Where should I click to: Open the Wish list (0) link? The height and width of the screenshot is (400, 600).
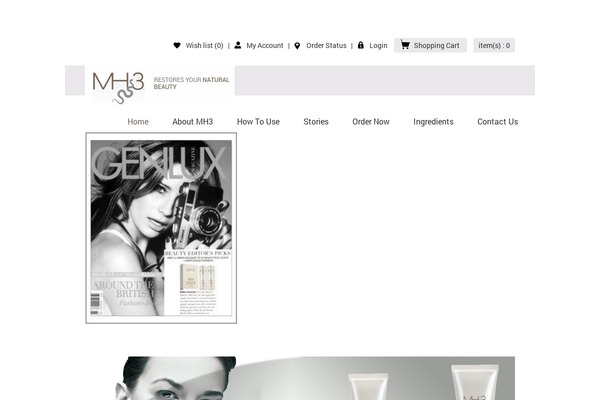pos(204,46)
